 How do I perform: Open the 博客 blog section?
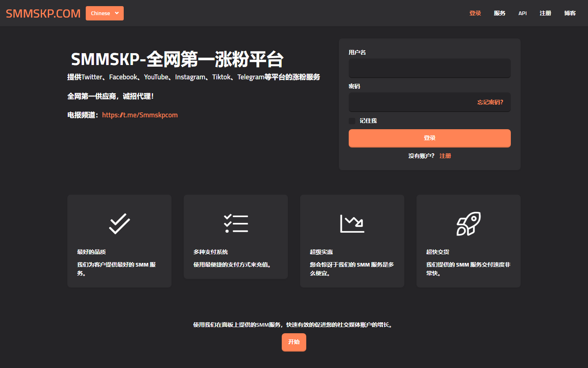(570, 13)
